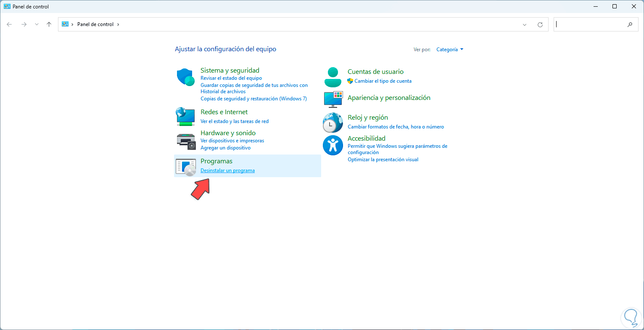Viewport: 644px width, 330px height.
Task: Open Cuentas de usuario
Action: tap(375, 72)
